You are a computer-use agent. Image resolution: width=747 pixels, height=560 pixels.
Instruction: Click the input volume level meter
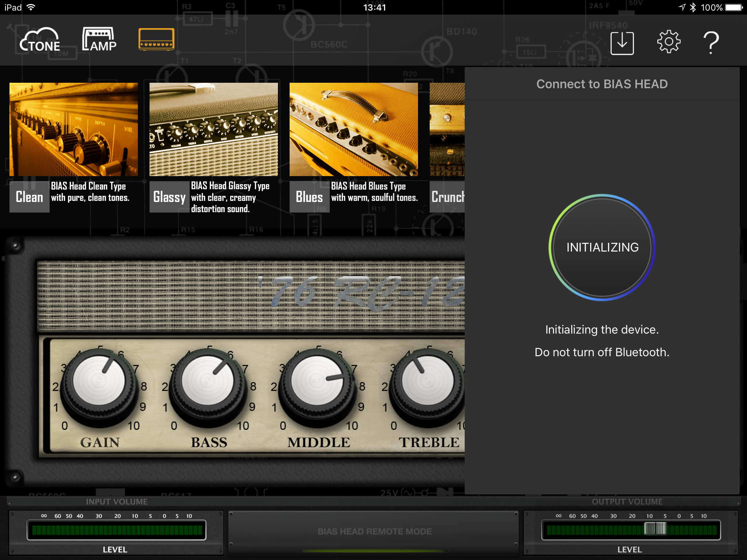tap(116, 530)
